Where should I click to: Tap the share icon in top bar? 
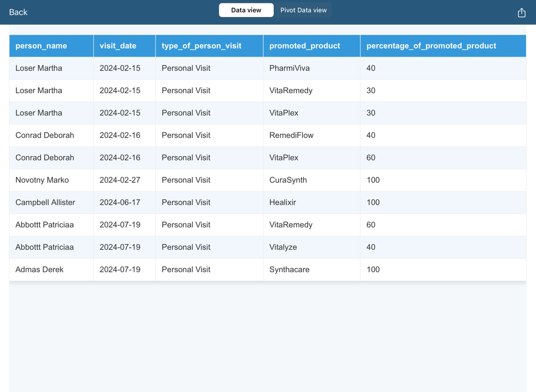(521, 13)
